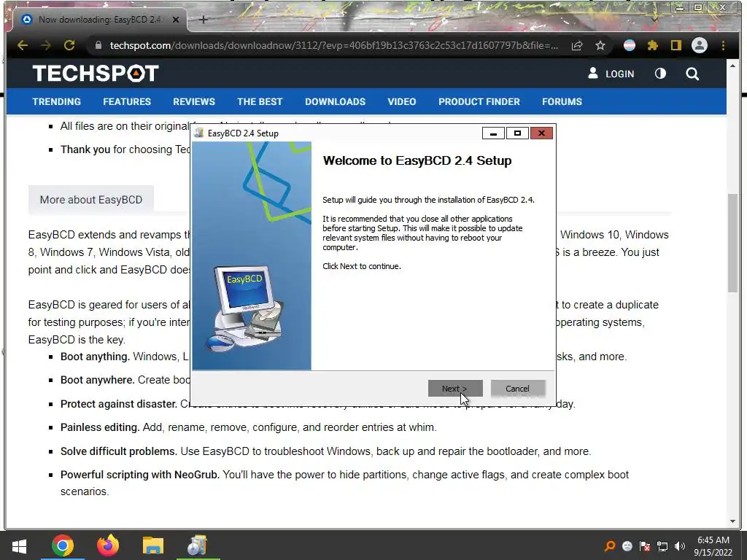Click Chrome taskbar icon

(63, 545)
